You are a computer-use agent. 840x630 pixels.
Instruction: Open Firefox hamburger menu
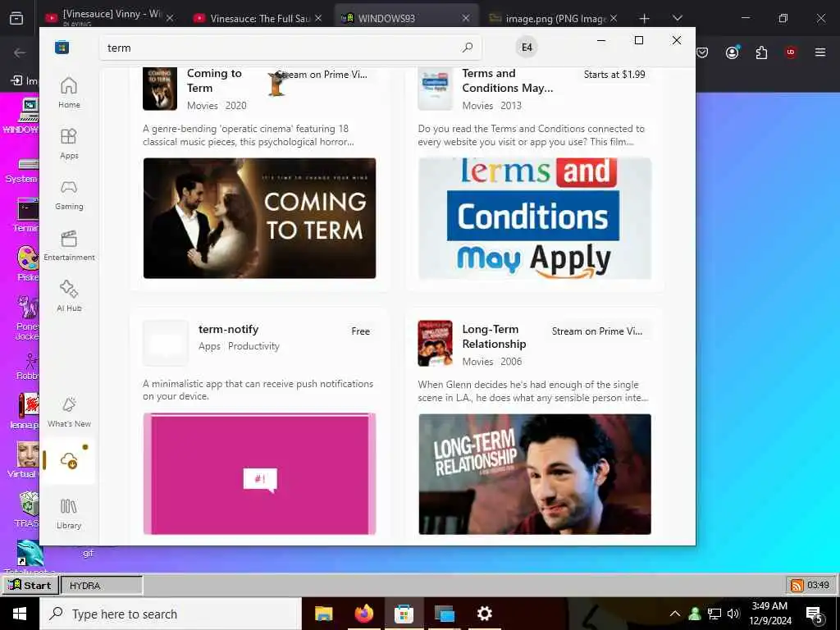(x=820, y=52)
